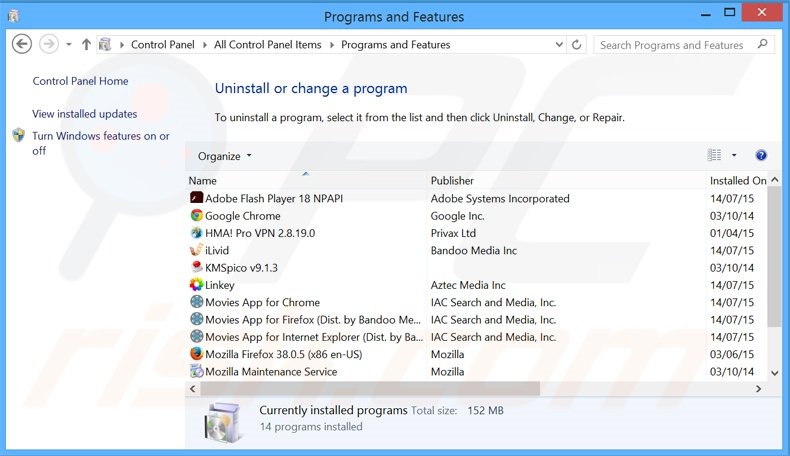Select the Mozilla Maintenance Service icon
The width and height of the screenshot is (790, 456).
tap(196, 371)
